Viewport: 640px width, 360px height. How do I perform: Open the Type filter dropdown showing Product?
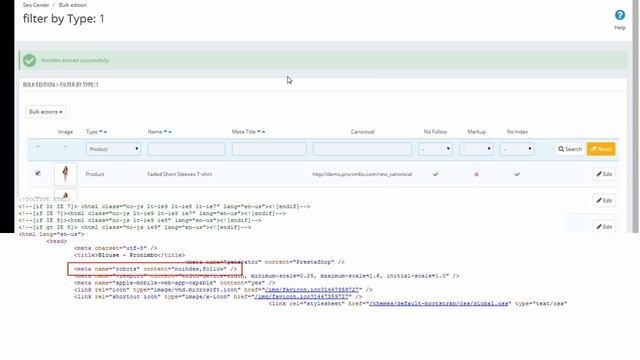click(113, 149)
